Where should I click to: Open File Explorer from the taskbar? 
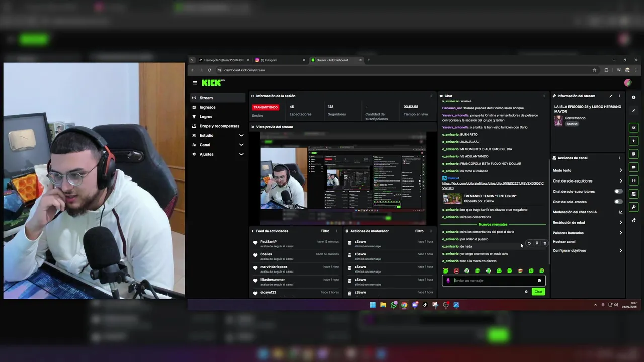point(383,305)
